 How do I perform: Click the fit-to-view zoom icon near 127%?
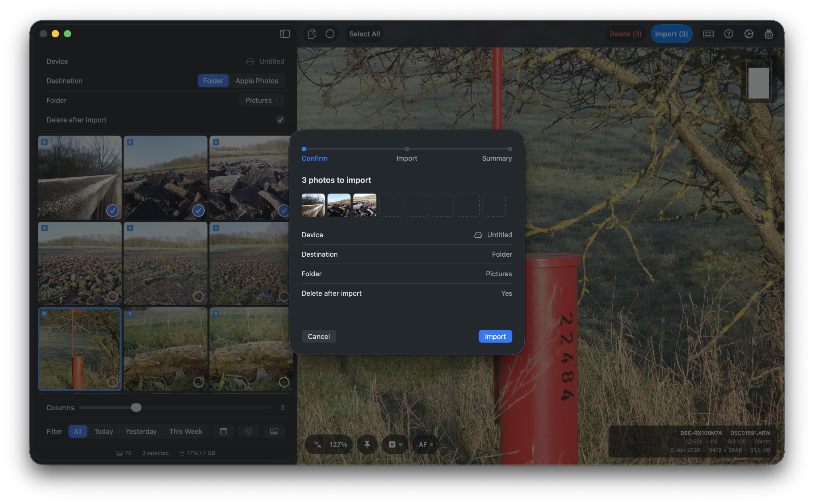pos(319,444)
